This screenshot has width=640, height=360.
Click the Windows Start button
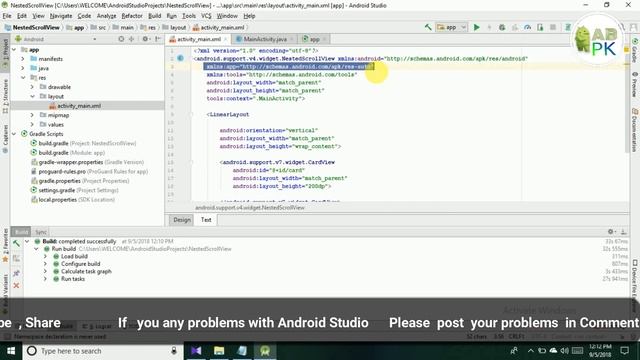(11, 351)
